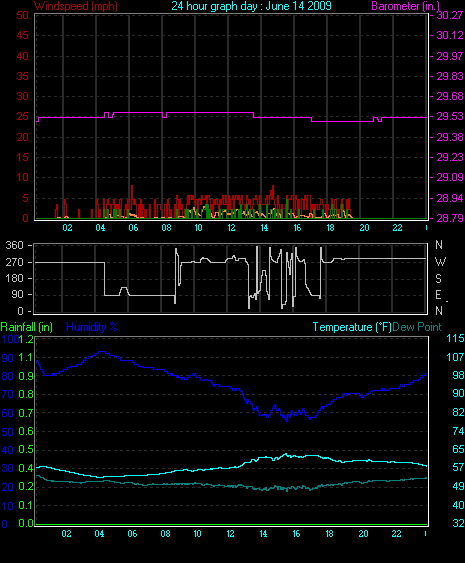
Task: Click hour 06 label under the windspeed graph
Action: point(133,228)
